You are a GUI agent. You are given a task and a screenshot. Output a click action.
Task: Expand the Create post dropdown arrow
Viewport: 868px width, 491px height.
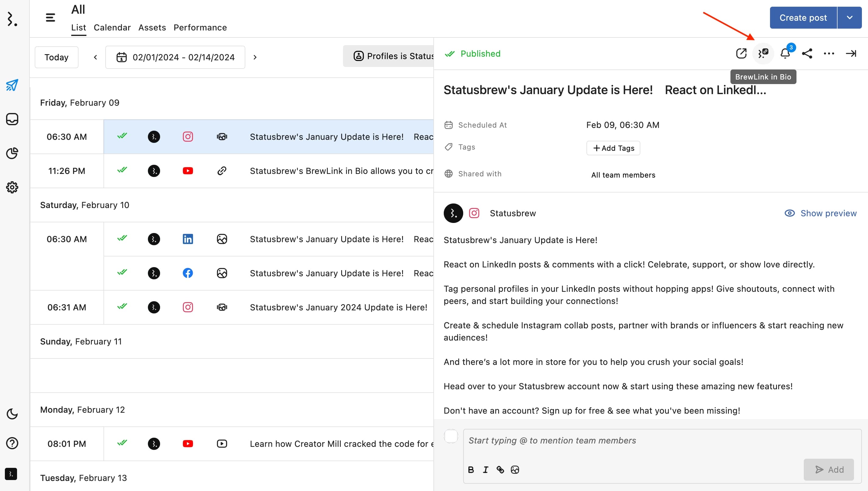(x=849, y=18)
